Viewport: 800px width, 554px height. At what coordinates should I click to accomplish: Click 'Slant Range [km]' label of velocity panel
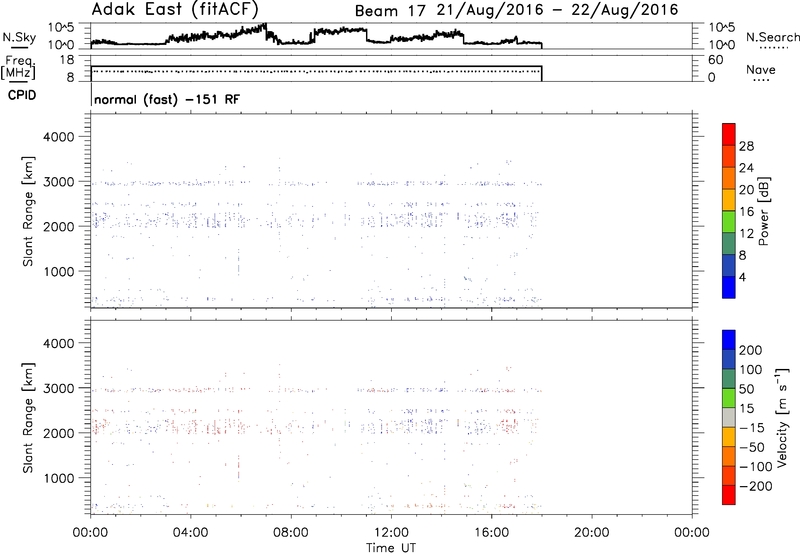29,417
